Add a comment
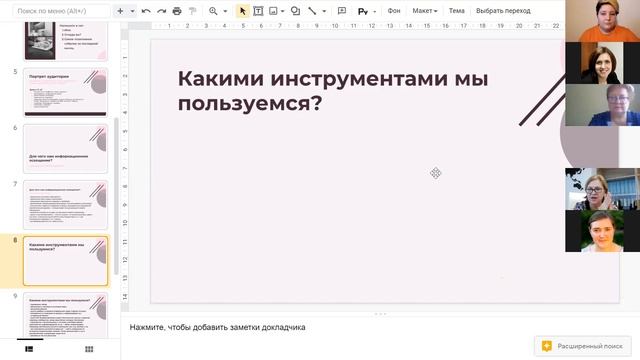Image resolution: width=640 pixels, height=360 pixels. pyautogui.click(x=342, y=11)
